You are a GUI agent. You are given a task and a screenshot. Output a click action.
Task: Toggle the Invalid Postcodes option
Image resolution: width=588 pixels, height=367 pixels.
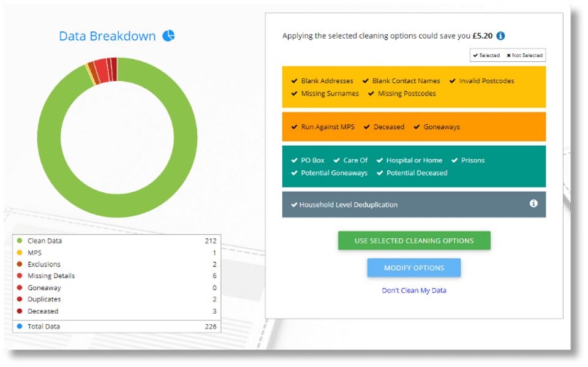point(481,81)
